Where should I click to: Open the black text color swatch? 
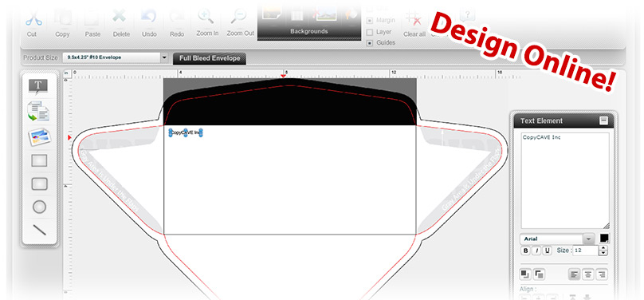[x=605, y=239]
